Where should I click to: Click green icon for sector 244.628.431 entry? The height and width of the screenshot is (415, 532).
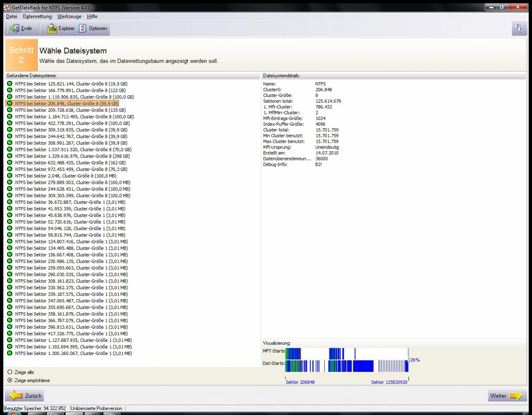10,189
